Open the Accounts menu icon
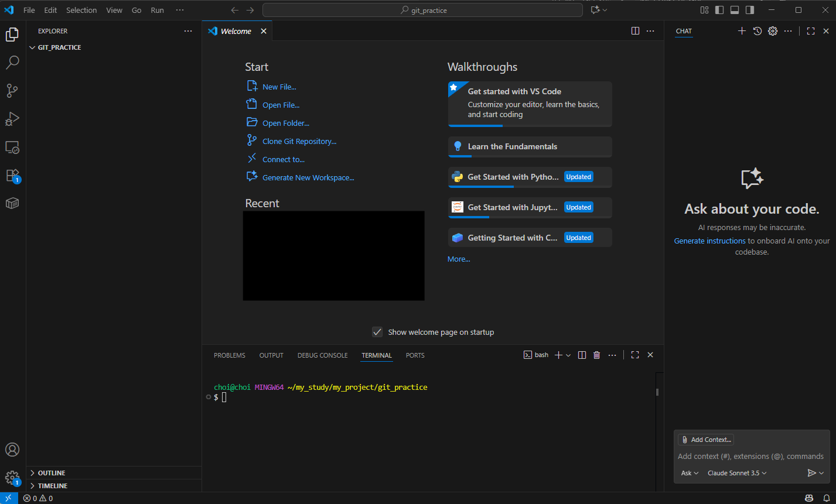Viewport: 836px width, 504px height. point(12,450)
